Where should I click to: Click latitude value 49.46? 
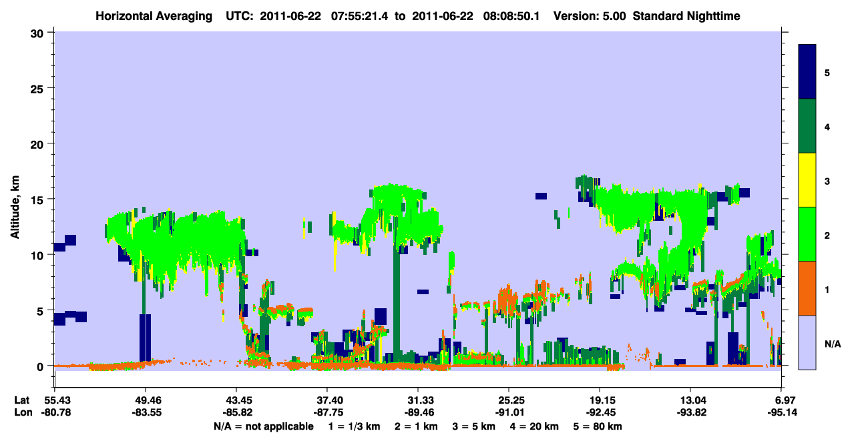coord(145,400)
